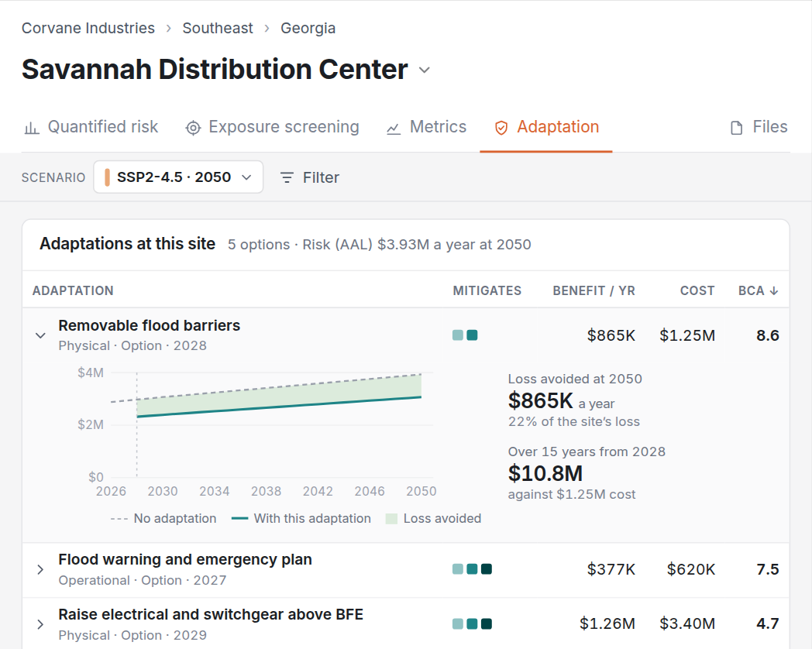Open the Metrics tab
This screenshot has height=649, width=812.
tap(425, 127)
